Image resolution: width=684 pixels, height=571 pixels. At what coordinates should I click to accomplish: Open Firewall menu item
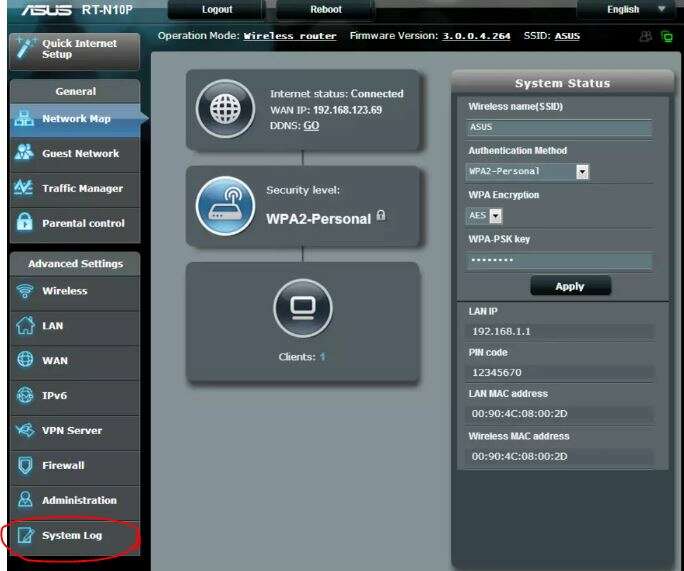point(75,465)
